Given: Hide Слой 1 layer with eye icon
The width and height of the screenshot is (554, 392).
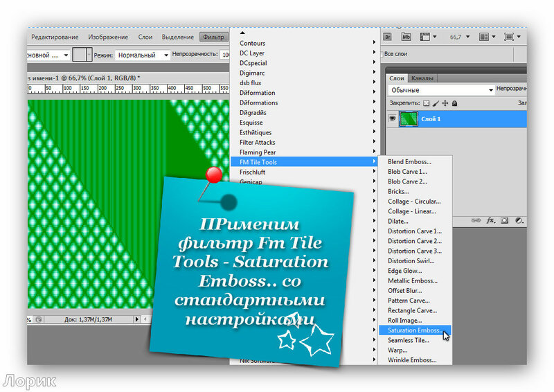Looking at the screenshot, I should pos(392,118).
